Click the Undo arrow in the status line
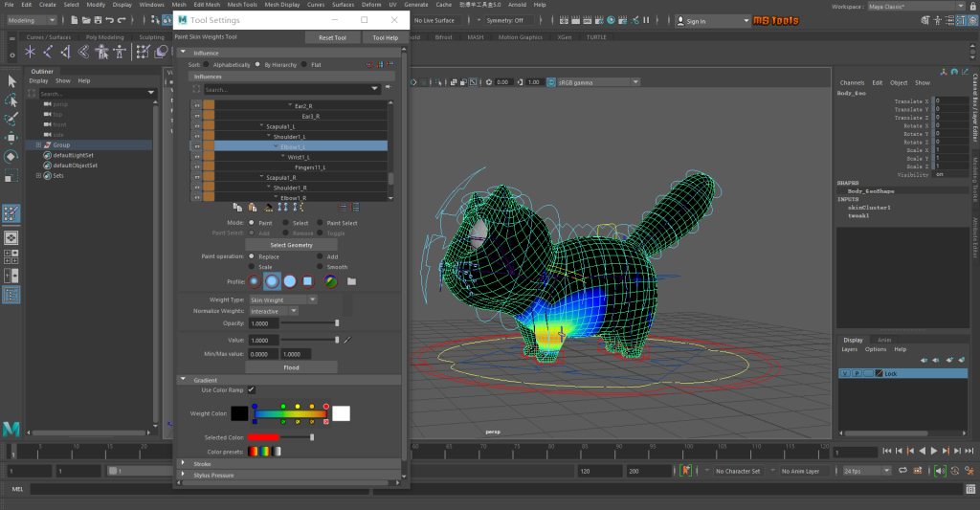 (x=110, y=20)
